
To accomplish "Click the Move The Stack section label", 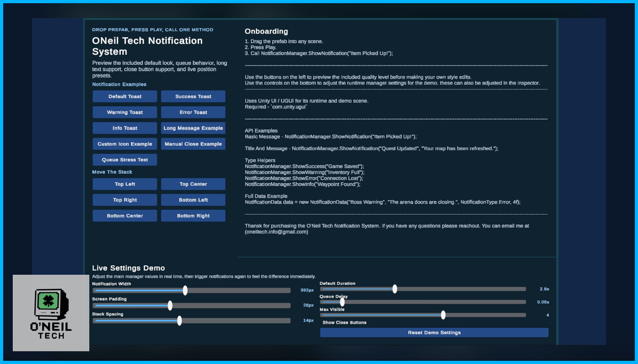I will click(112, 172).
